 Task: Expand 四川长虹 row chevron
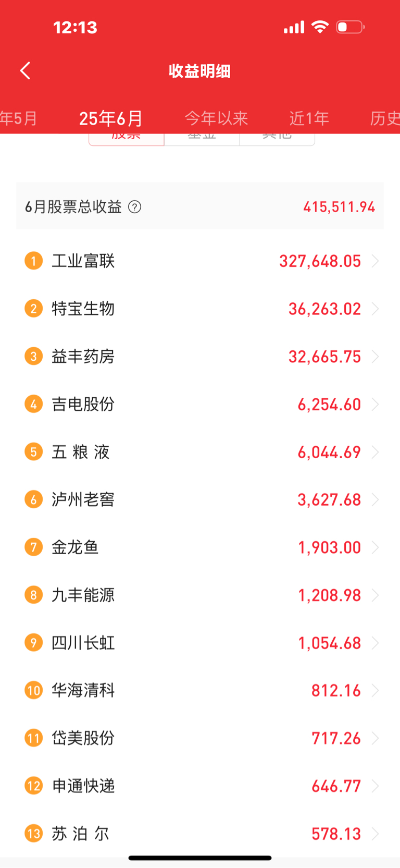point(375,643)
